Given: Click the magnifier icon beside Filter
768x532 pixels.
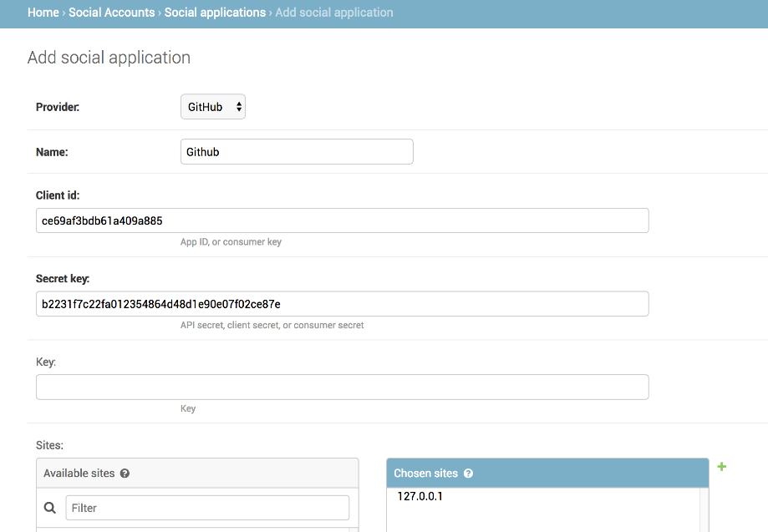Looking at the screenshot, I should pos(50,508).
